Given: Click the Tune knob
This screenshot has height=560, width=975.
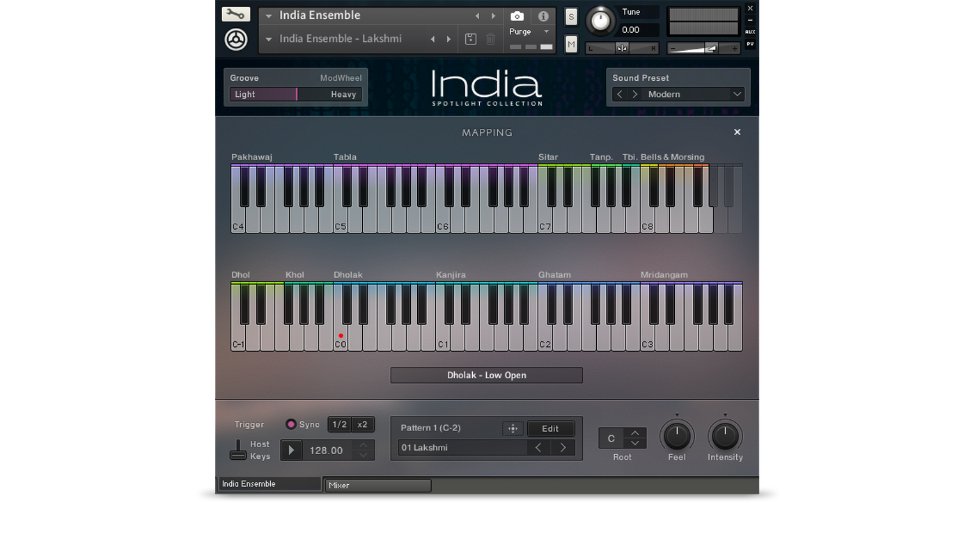Looking at the screenshot, I should click(x=600, y=21).
